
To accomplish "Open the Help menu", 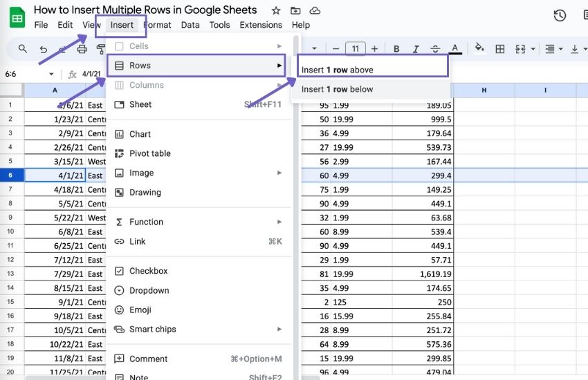I will (x=301, y=25).
